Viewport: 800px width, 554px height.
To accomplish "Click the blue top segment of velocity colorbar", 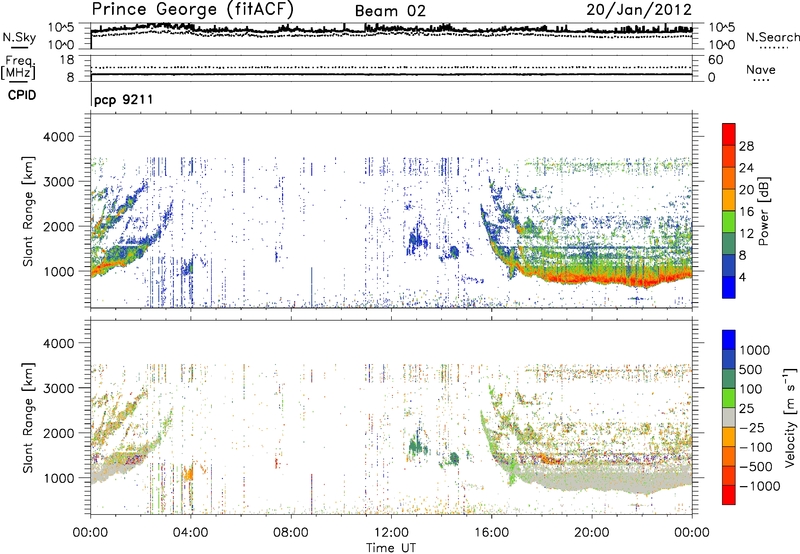I will click(729, 340).
